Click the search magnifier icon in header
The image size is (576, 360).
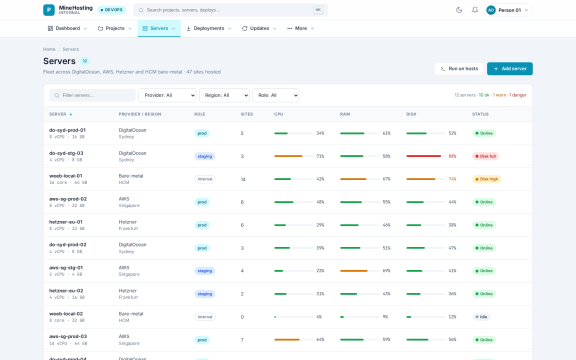141,10
